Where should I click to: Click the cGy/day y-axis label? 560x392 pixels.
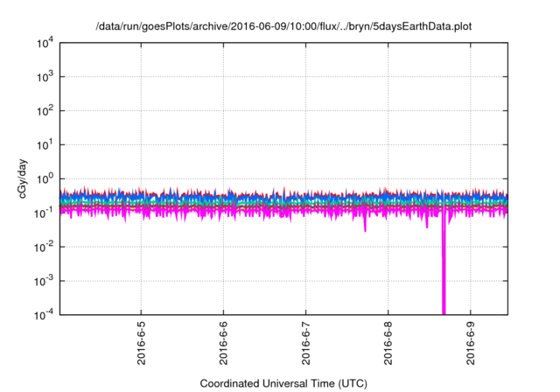click(x=22, y=178)
